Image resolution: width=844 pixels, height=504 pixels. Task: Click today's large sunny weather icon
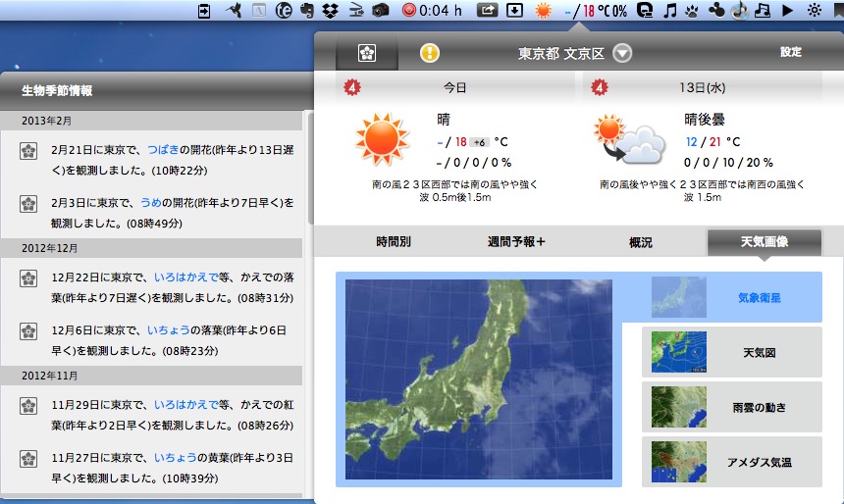[x=381, y=140]
